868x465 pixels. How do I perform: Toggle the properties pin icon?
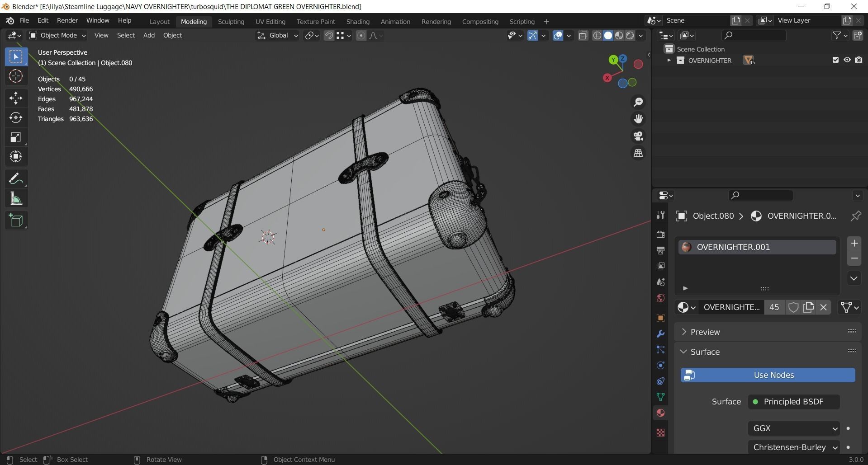856,216
